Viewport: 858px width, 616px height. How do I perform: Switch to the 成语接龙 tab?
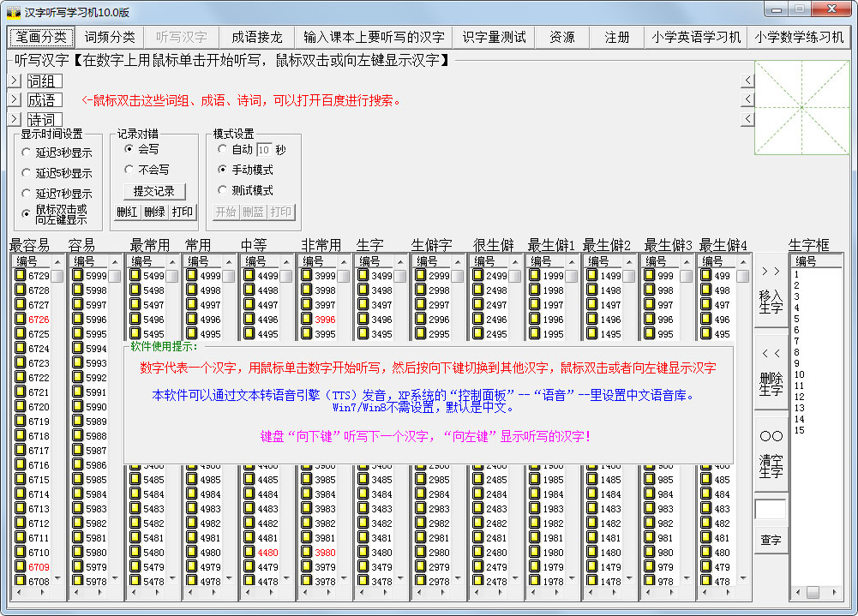pos(256,37)
